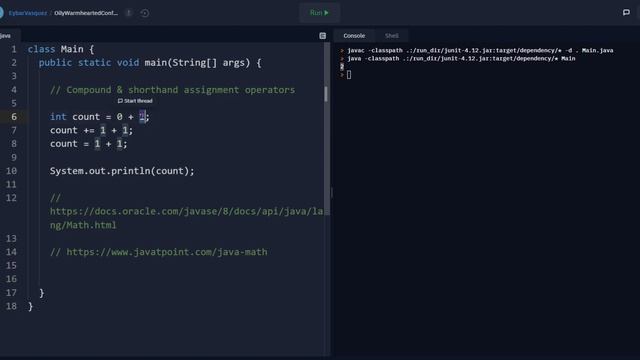Click the layout icon above the code editor
Image resolution: width=640 pixels, height=360 pixels.
click(322, 36)
